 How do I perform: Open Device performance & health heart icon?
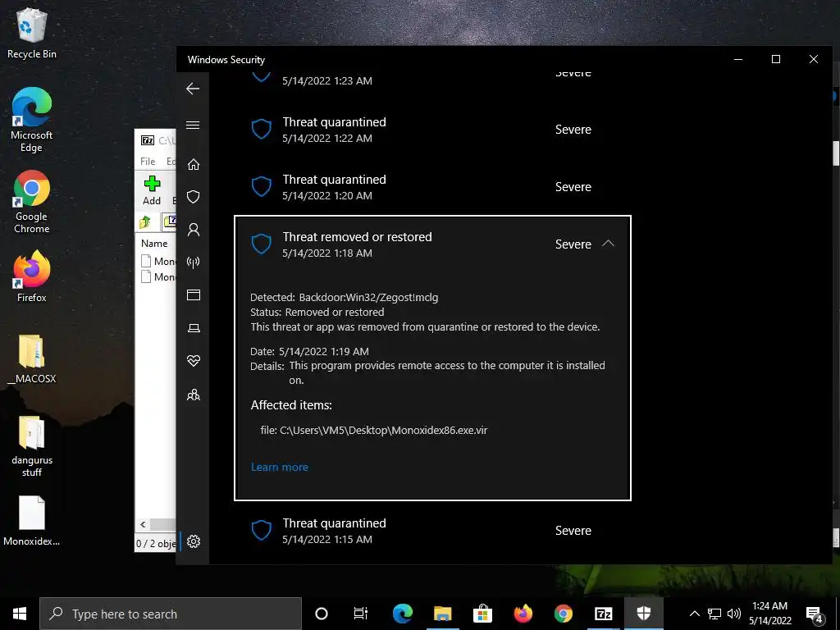pos(194,361)
